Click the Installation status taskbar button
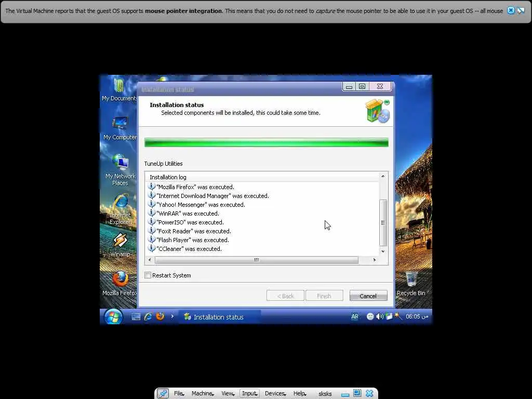532x399 pixels. click(220, 317)
